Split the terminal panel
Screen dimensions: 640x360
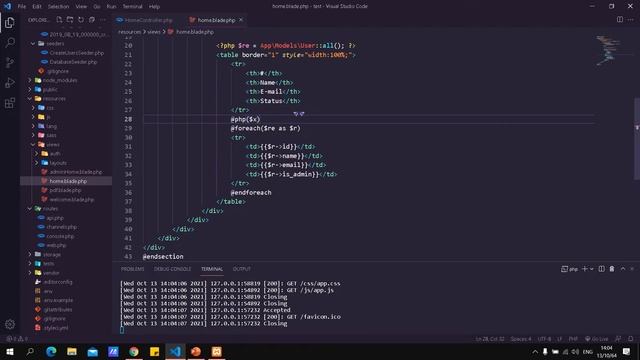click(x=601, y=269)
